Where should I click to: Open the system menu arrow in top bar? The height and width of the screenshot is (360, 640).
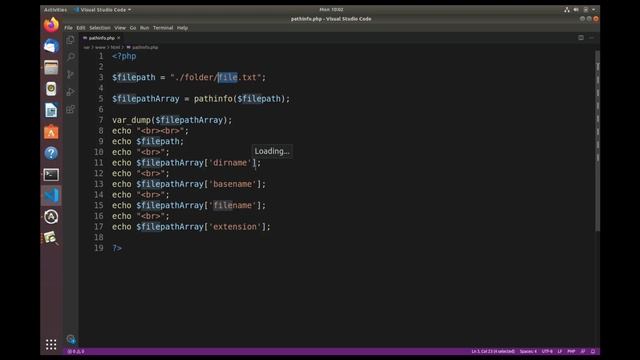point(593,9)
